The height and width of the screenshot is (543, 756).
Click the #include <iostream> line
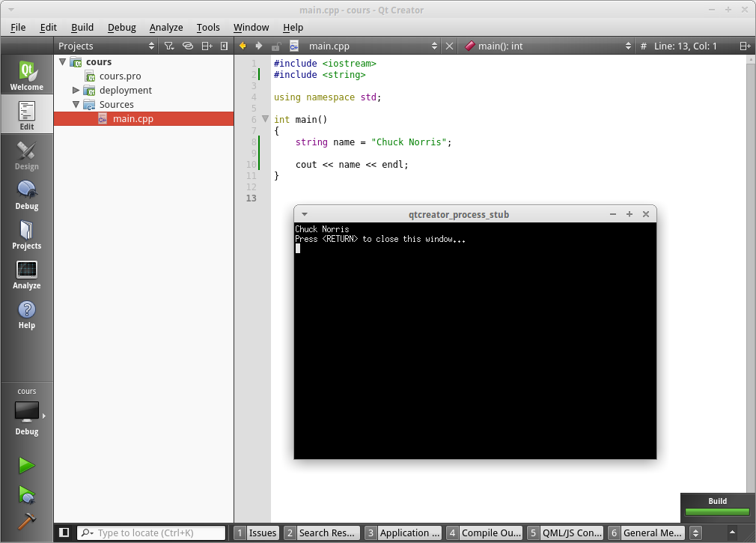(x=325, y=63)
